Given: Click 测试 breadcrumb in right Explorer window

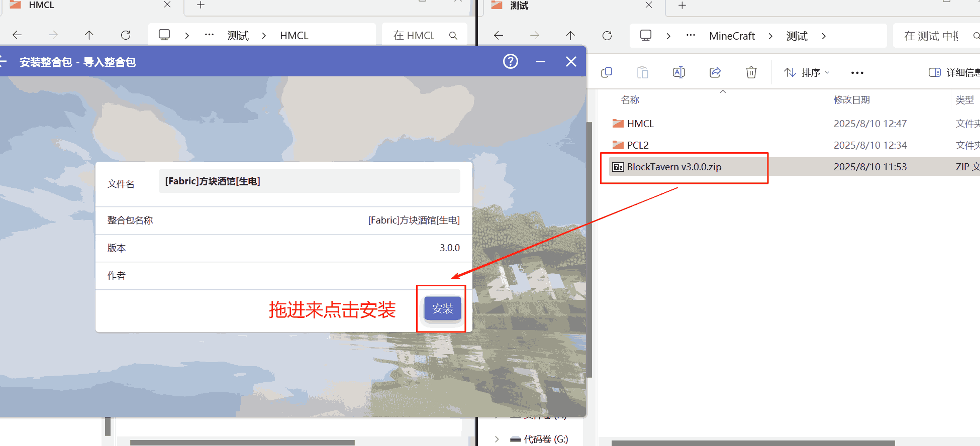Looking at the screenshot, I should click(797, 36).
